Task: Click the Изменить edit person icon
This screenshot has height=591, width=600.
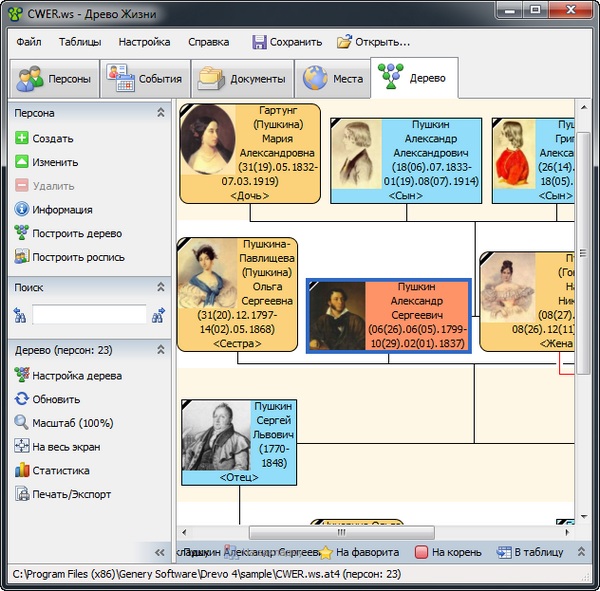Action: tap(21, 162)
